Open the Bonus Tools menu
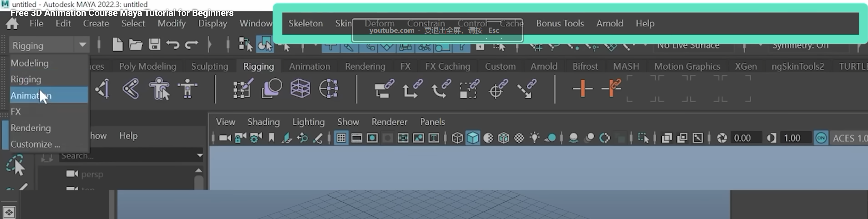This screenshot has height=219, width=868. [560, 23]
